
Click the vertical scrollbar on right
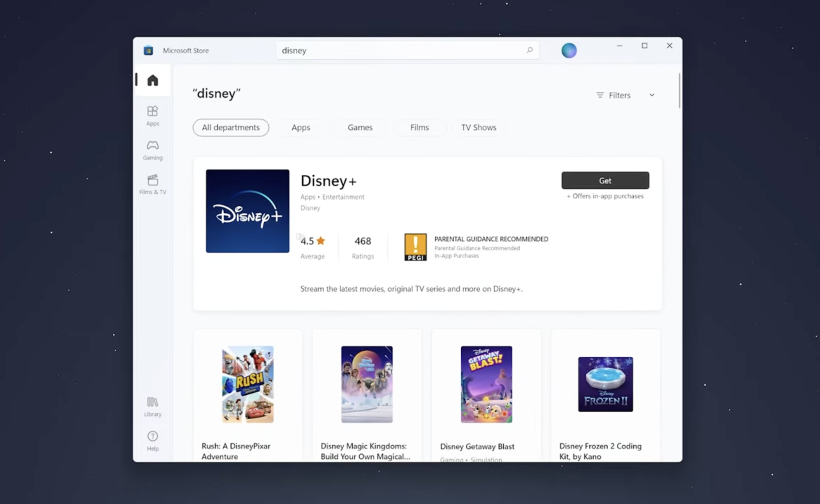tap(679, 91)
